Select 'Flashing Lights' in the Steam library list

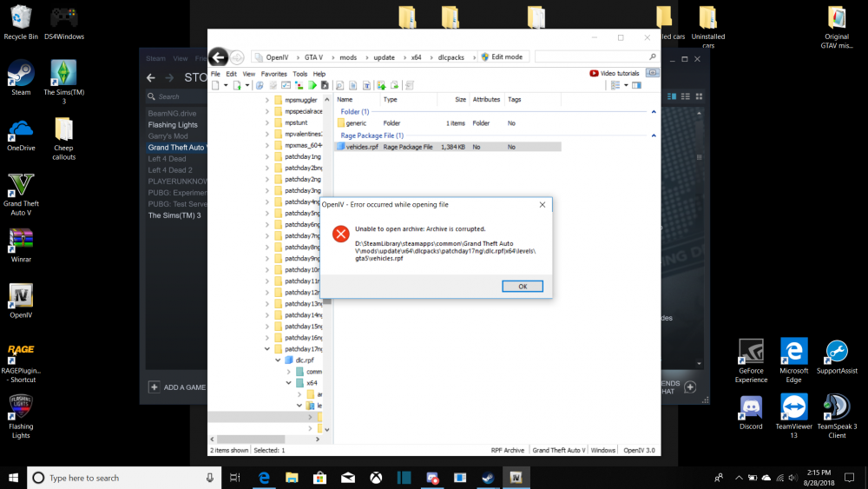(173, 124)
